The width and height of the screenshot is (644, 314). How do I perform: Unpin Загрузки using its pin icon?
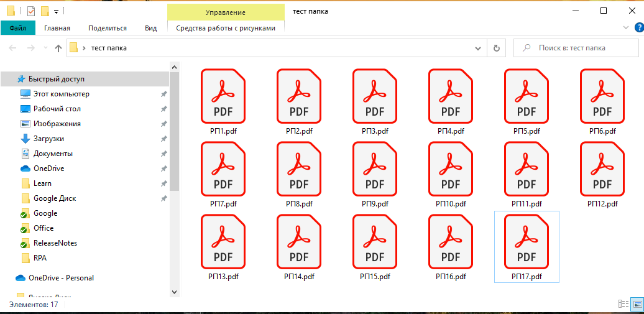(163, 139)
